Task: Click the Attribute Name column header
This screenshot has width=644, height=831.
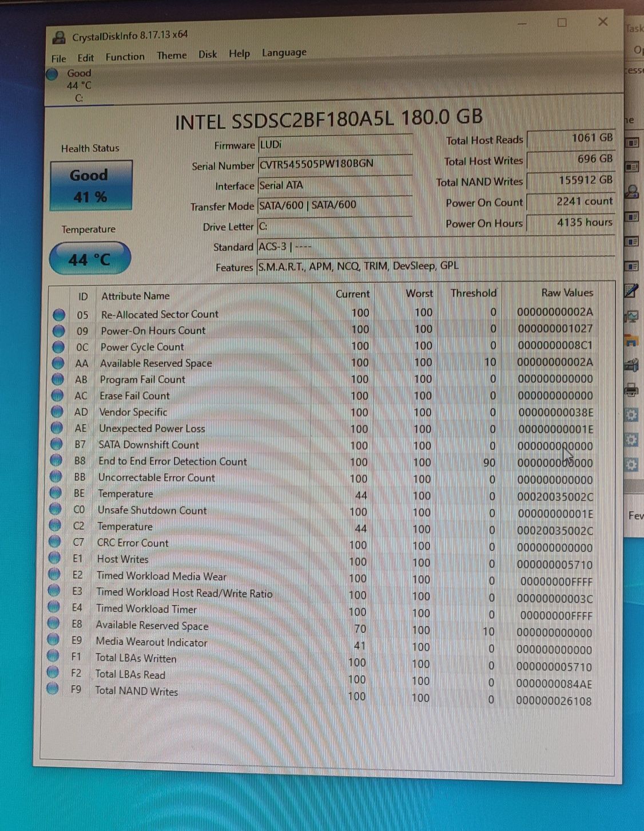Action: 136,296
